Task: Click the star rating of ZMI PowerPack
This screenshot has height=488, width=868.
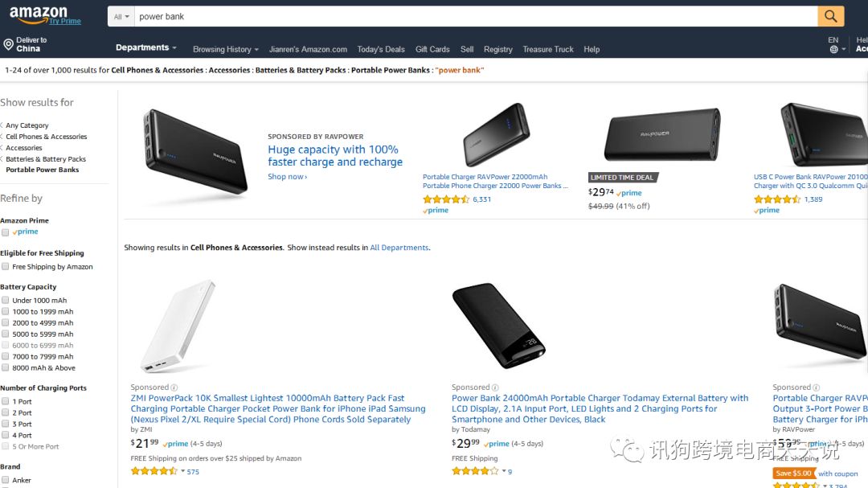Action: tap(154, 472)
